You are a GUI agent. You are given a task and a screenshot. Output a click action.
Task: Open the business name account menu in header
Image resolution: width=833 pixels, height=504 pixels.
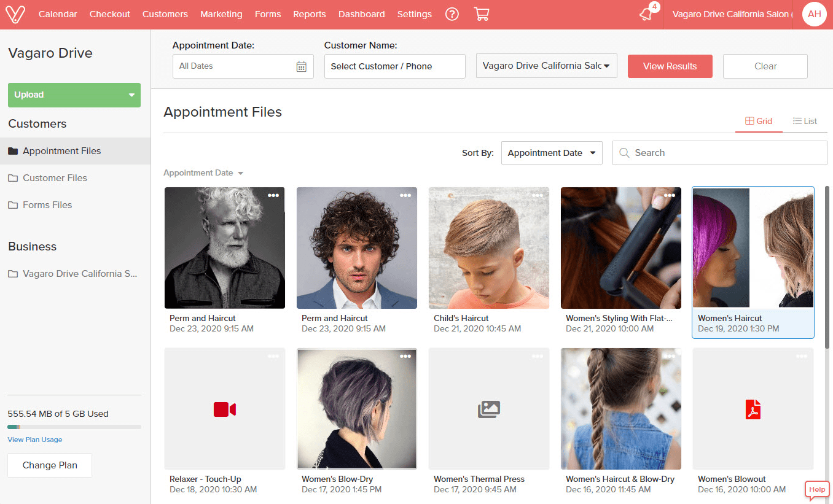tap(732, 14)
